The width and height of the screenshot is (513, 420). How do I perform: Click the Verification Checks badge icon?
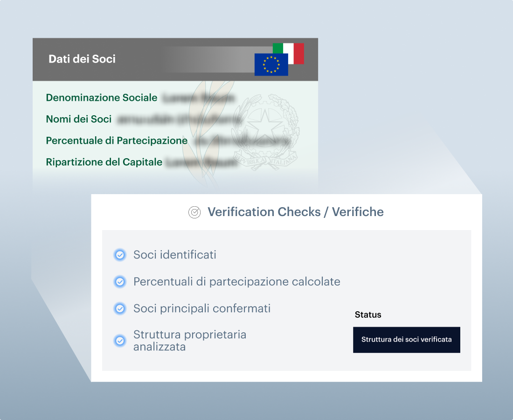[x=194, y=212]
